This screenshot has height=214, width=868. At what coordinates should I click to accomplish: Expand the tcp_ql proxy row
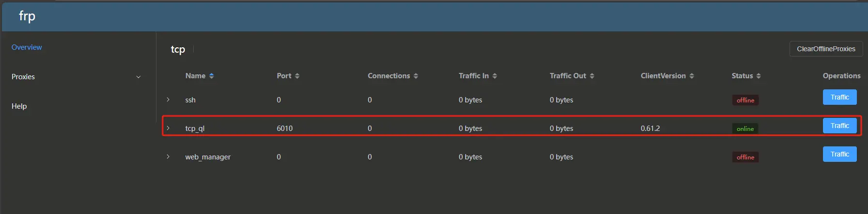point(168,128)
